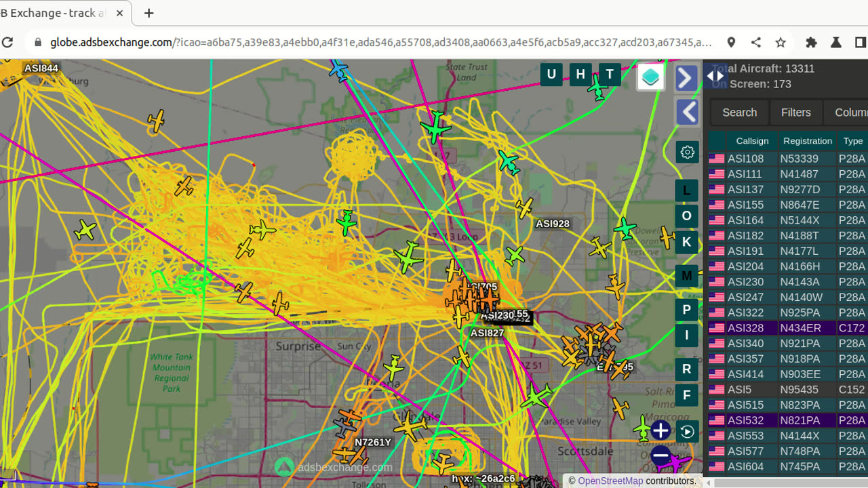This screenshot has height=488, width=868.
Task: Open a new browser tab
Action: tap(149, 13)
